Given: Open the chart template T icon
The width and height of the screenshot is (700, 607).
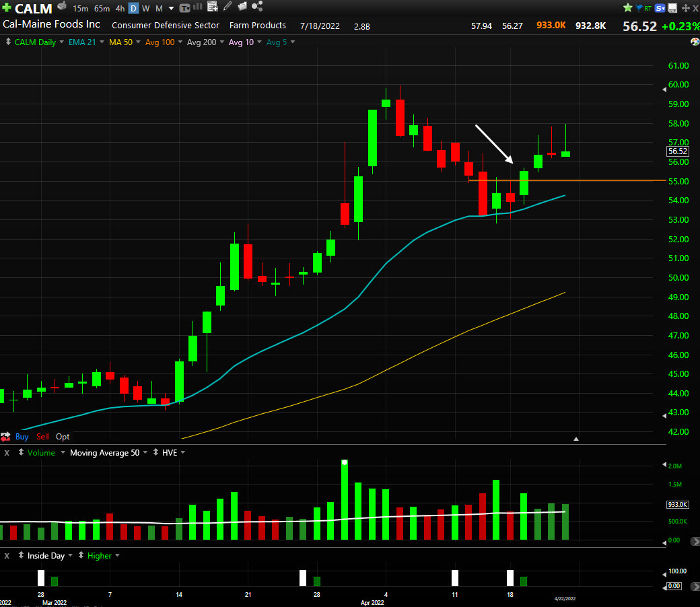Looking at the screenshot, I should (184, 8).
